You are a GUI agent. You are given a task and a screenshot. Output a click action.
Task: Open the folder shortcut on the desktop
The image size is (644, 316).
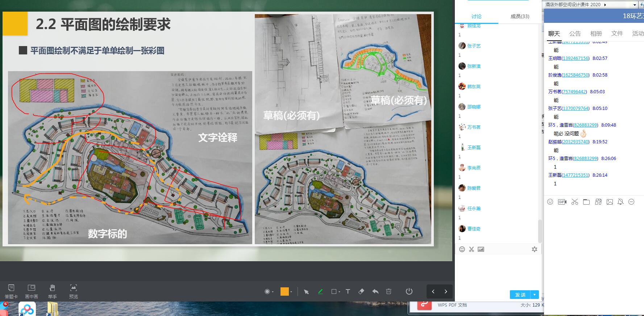(x=53, y=309)
